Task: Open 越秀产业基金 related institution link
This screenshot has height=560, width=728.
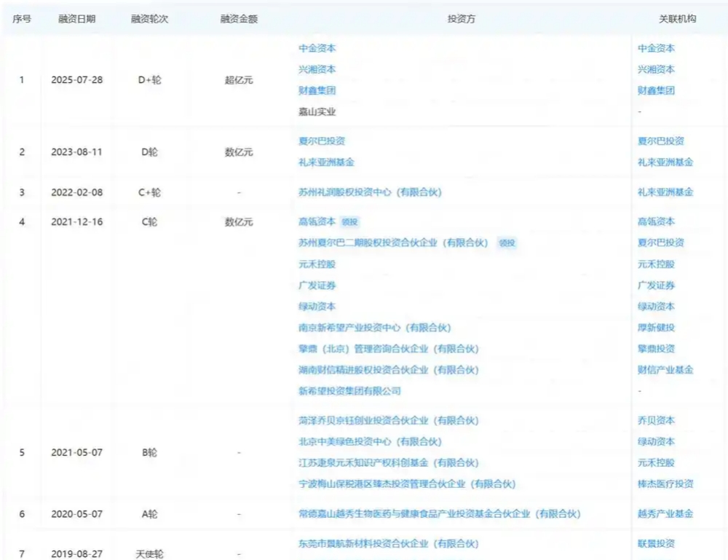Action: pyautogui.click(x=665, y=514)
